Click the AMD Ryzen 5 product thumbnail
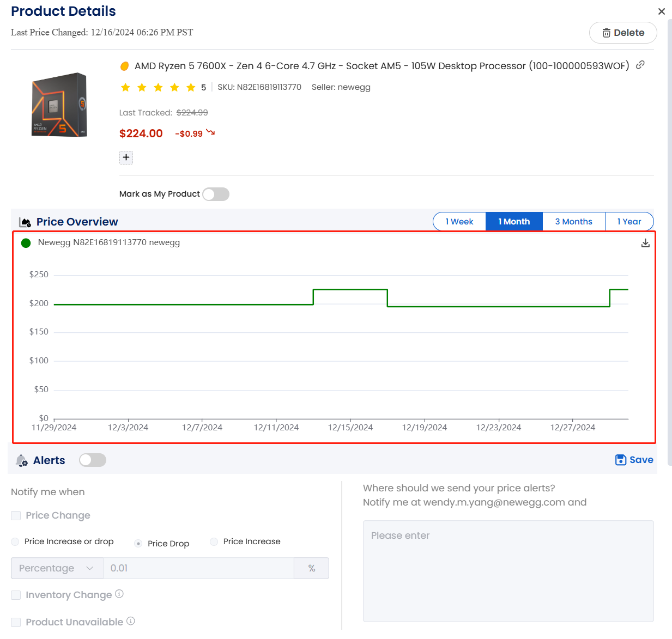 [x=59, y=105]
